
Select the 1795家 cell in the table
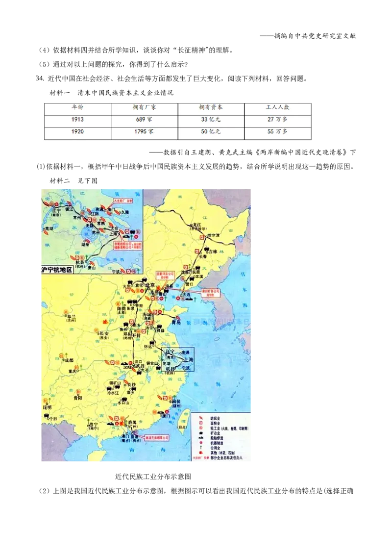143,131
